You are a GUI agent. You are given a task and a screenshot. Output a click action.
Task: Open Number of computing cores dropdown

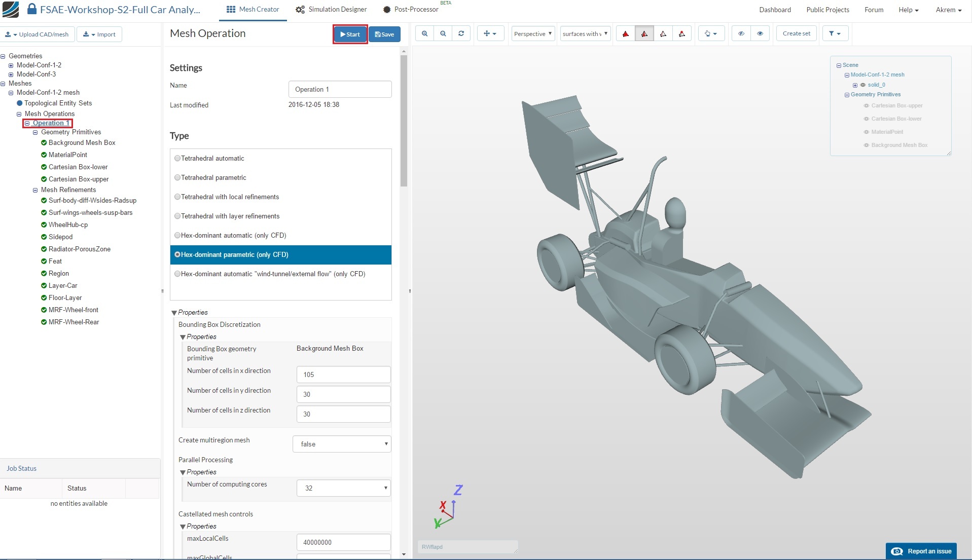[x=343, y=488]
